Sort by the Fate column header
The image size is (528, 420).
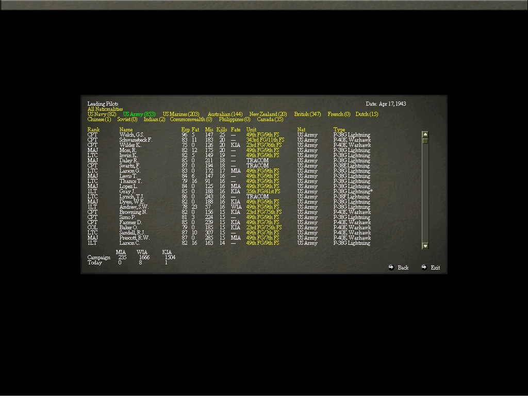click(235, 129)
